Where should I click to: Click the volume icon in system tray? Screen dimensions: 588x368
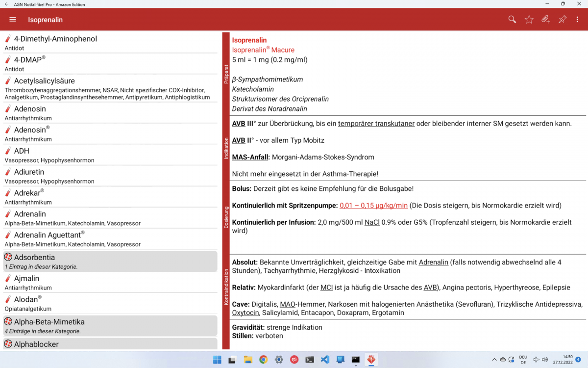[545, 360]
